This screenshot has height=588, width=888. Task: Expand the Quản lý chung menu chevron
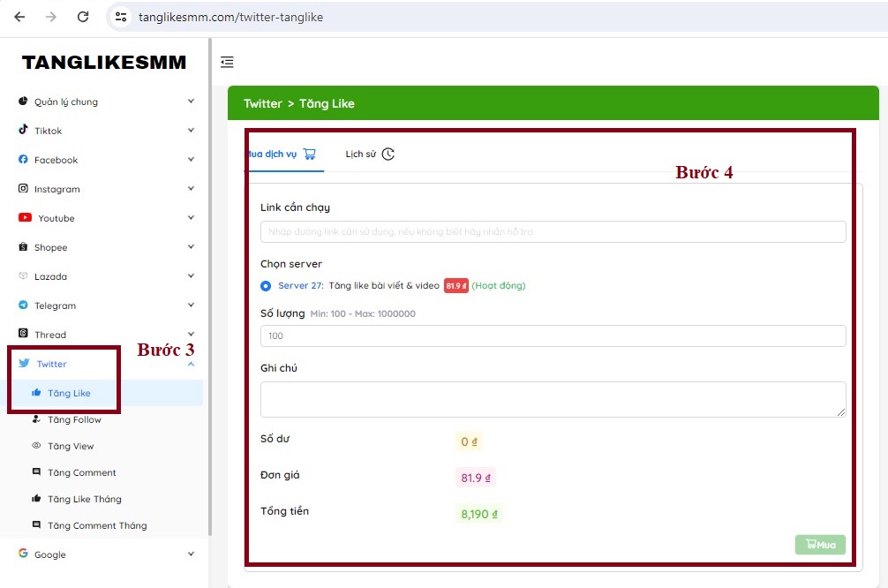[191, 102]
